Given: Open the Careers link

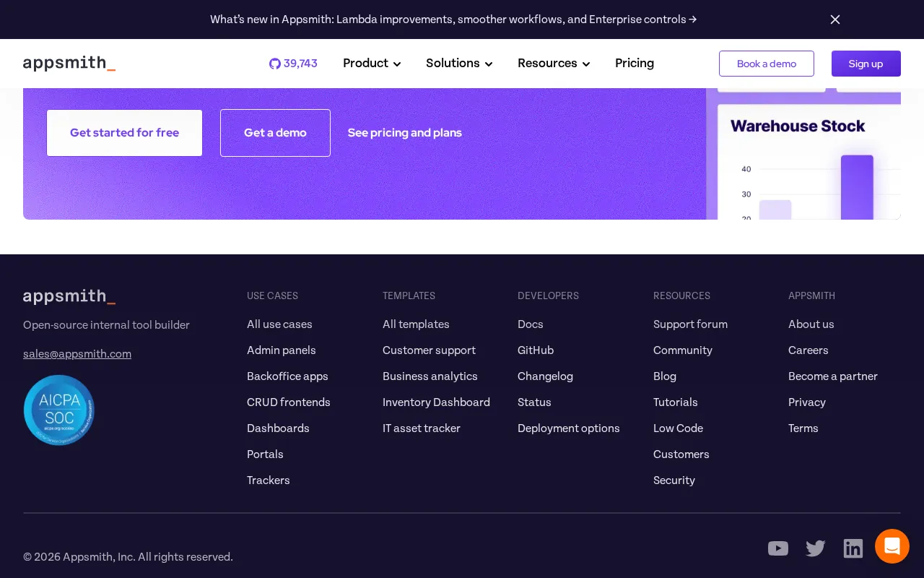Looking at the screenshot, I should 808,350.
